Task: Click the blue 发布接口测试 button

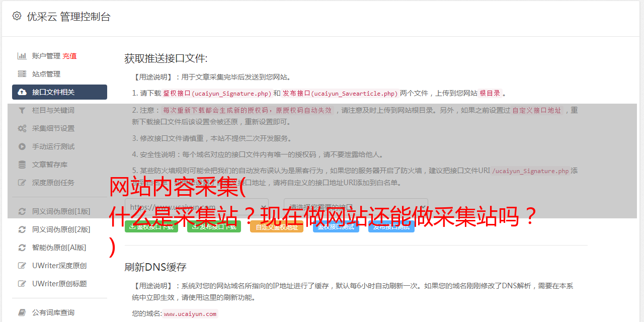Action: coord(391,227)
